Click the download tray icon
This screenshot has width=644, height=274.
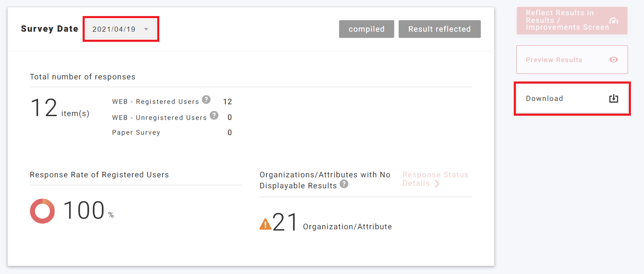click(614, 98)
